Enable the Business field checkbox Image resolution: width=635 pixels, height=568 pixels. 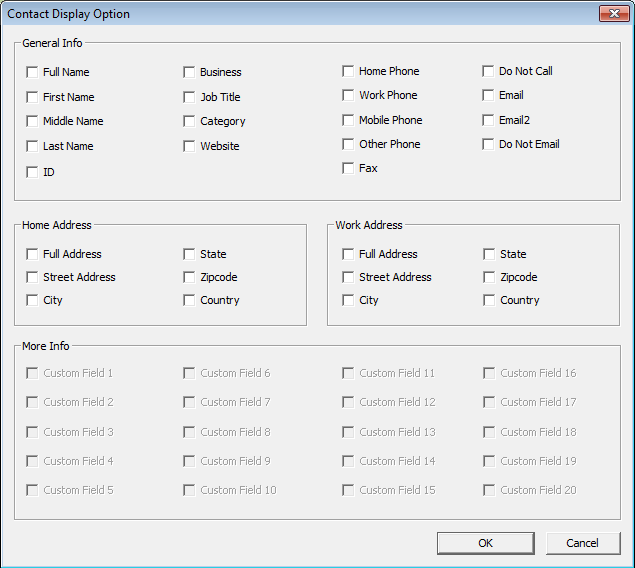(x=190, y=72)
